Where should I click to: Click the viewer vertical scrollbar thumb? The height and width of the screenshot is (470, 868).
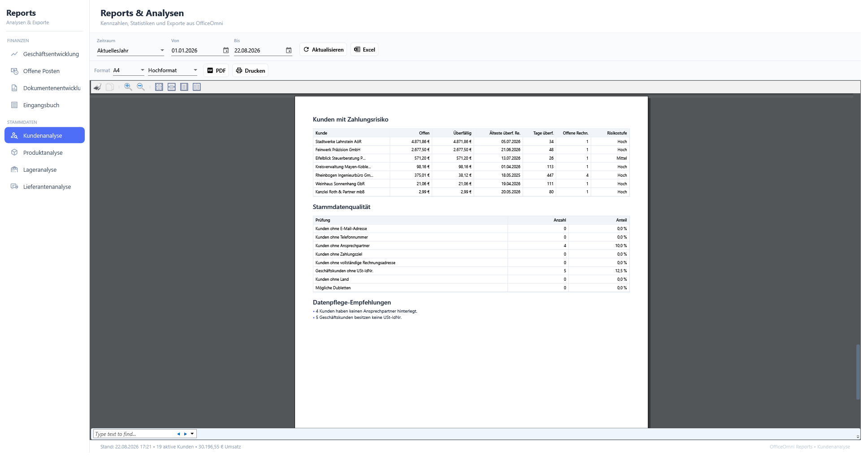[858, 372]
